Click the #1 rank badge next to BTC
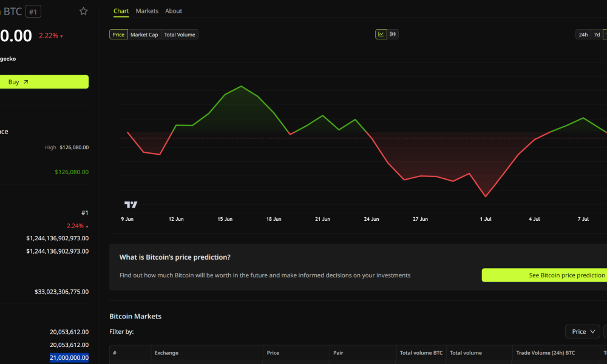The height and width of the screenshot is (364, 607). (33, 12)
